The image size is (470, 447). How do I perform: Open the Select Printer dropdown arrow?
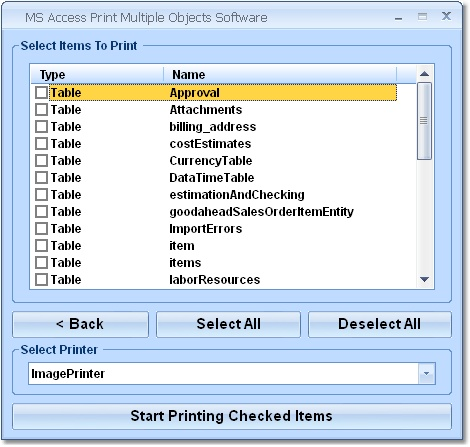click(427, 374)
